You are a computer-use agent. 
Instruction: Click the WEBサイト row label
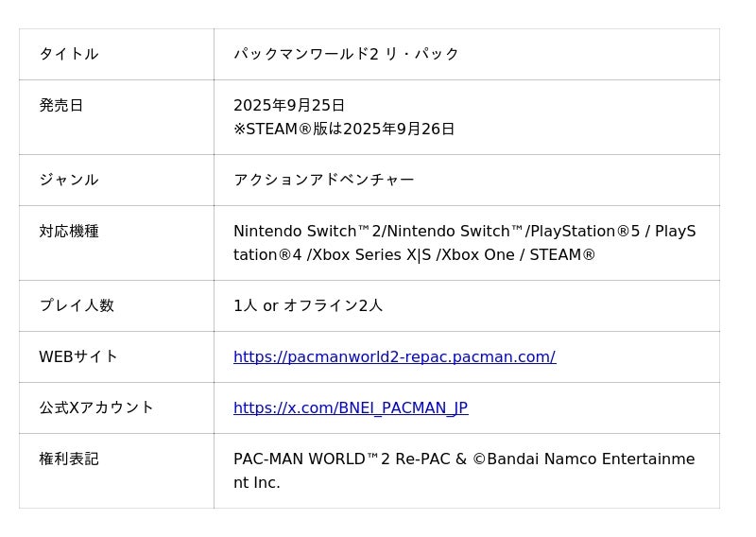pos(78,356)
